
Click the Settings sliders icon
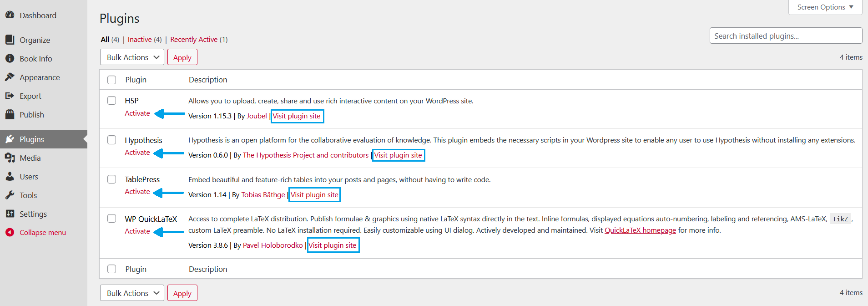tap(10, 214)
